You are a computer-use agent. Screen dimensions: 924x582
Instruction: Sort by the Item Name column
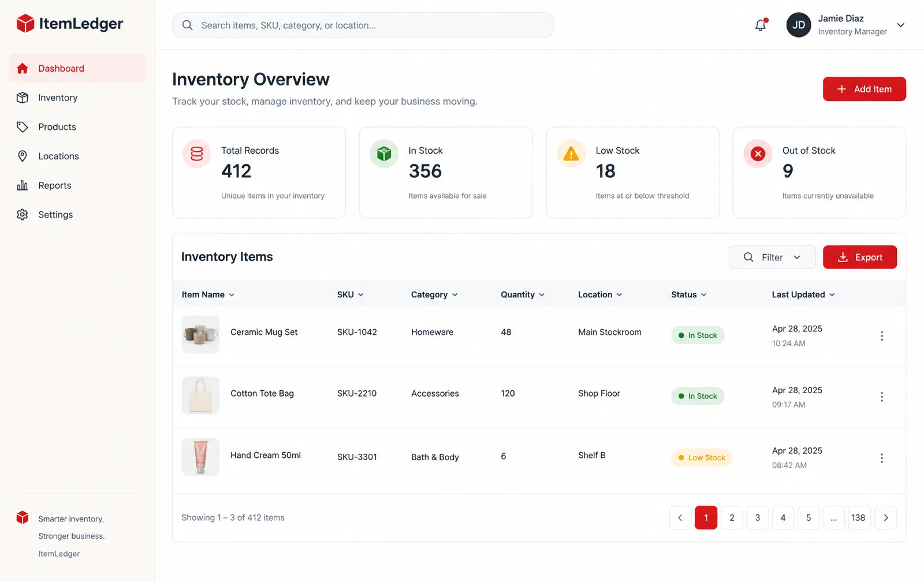coord(208,294)
